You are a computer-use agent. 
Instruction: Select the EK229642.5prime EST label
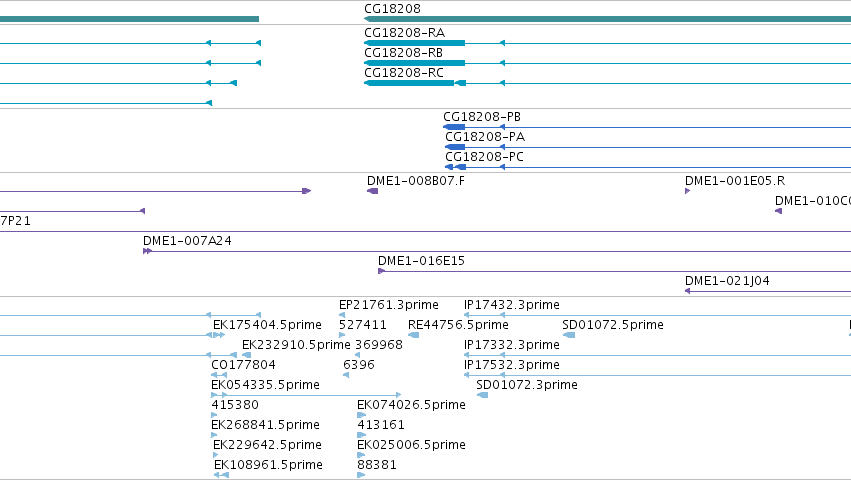pyautogui.click(x=268, y=445)
